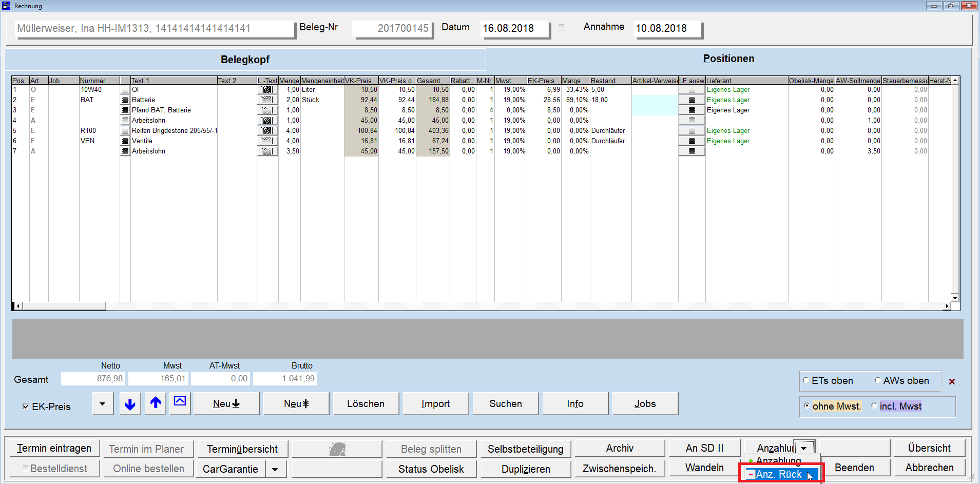Click the Import button
The image size is (980, 484).
point(436,404)
